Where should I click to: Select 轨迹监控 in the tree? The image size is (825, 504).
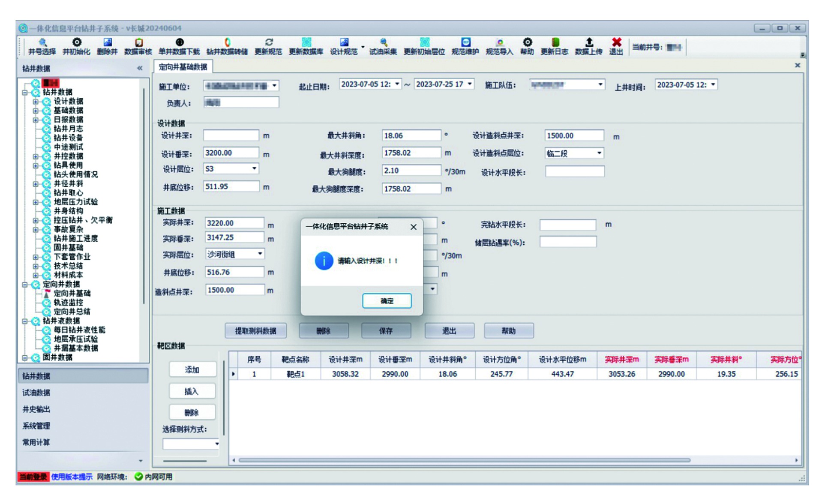[69, 303]
